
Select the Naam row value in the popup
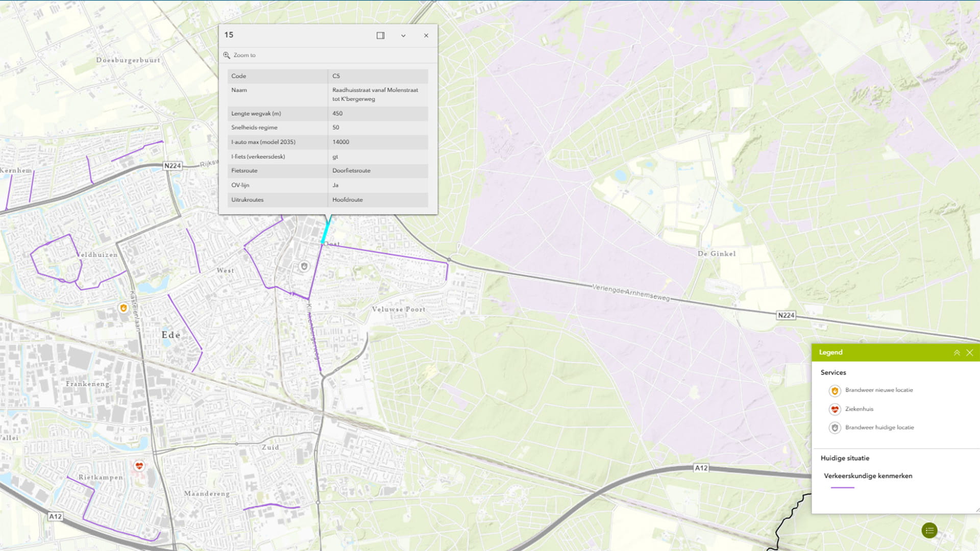[374, 94]
